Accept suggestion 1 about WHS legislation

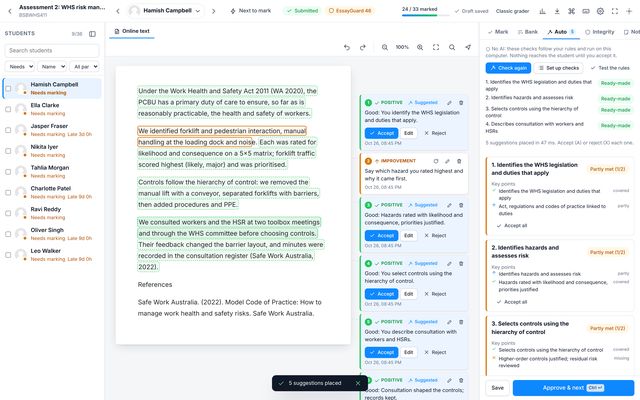381,133
